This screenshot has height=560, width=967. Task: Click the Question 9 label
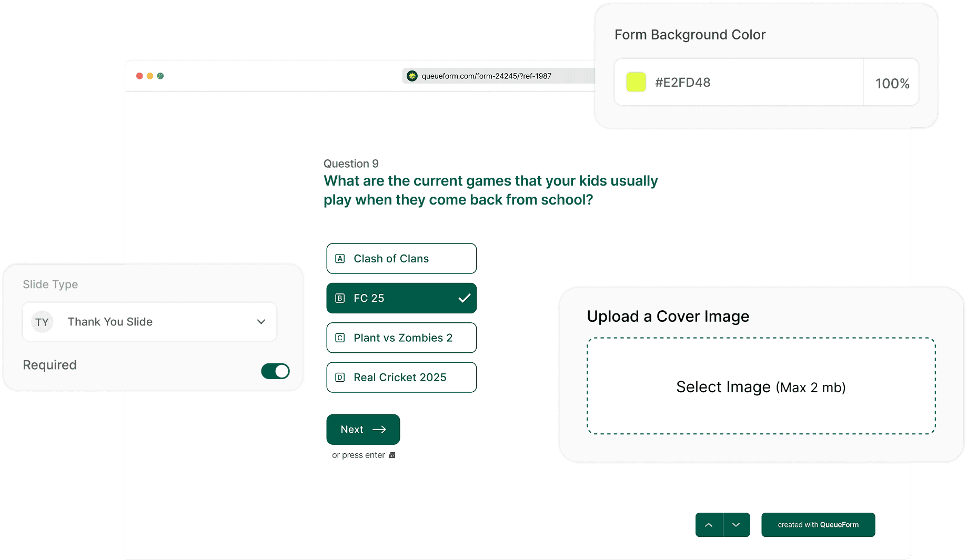pyautogui.click(x=351, y=164)
